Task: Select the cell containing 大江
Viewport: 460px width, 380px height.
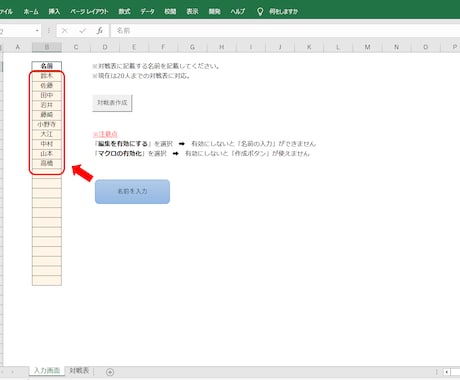Action: click(x=47, y=134)
